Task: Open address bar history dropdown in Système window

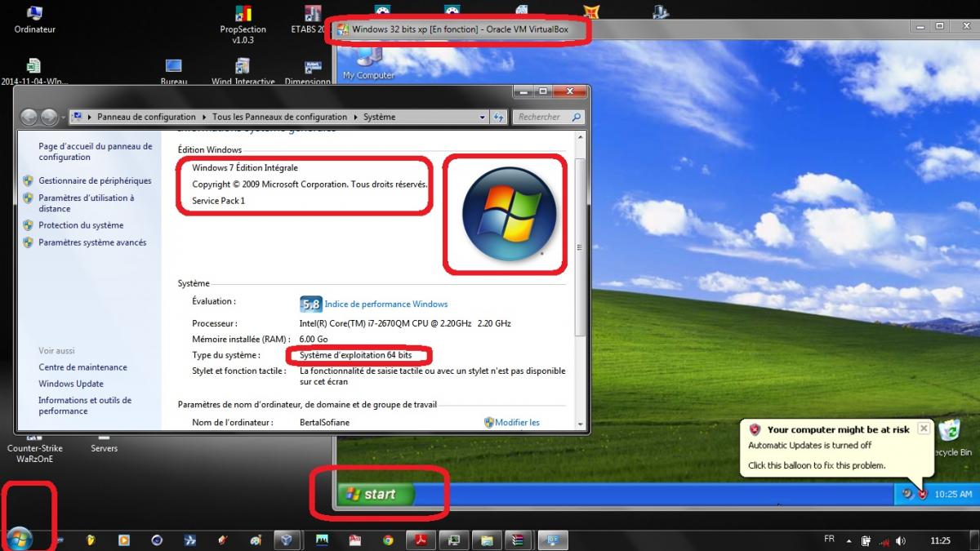Action: point(483,118)
